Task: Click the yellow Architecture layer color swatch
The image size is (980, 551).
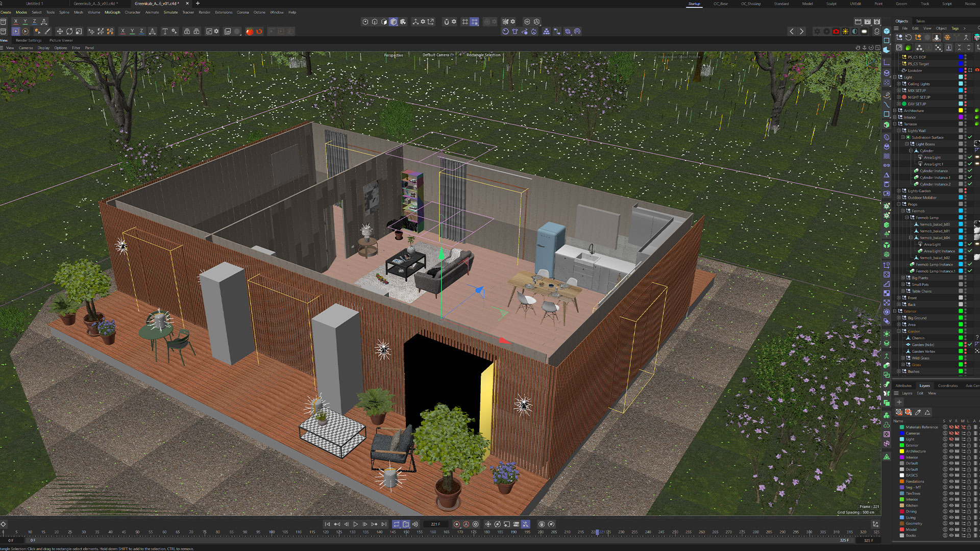Action: point(902,452)
